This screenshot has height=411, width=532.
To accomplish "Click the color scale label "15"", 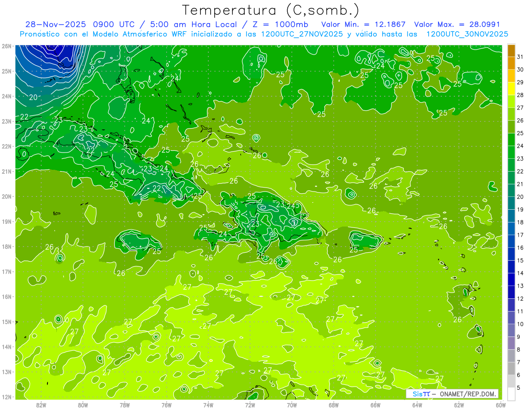I will [x=520, y=260].
